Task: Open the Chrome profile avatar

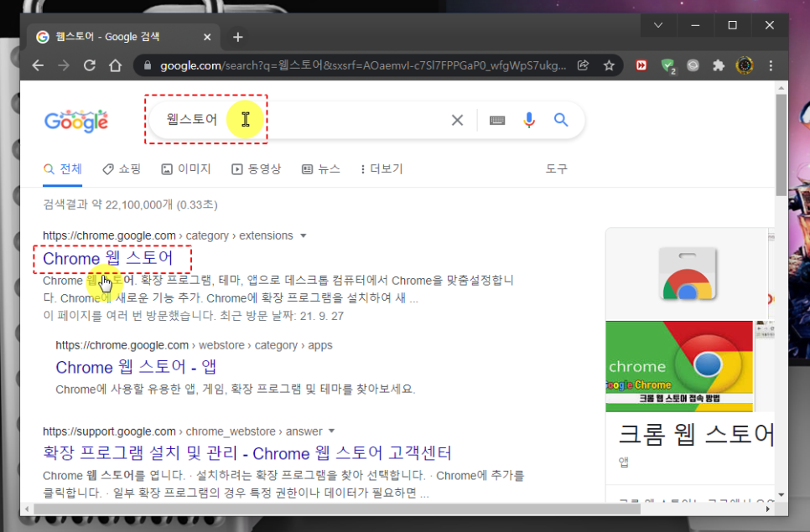Action: pyautogui.click(x=745, y=65)
